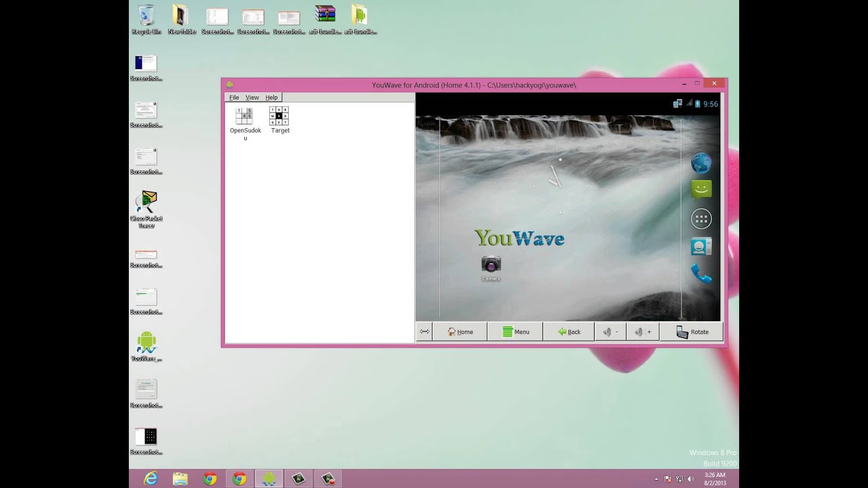
Task: Toggle the app panel with the double-arrow button
Action: click(x=425, y=331)
